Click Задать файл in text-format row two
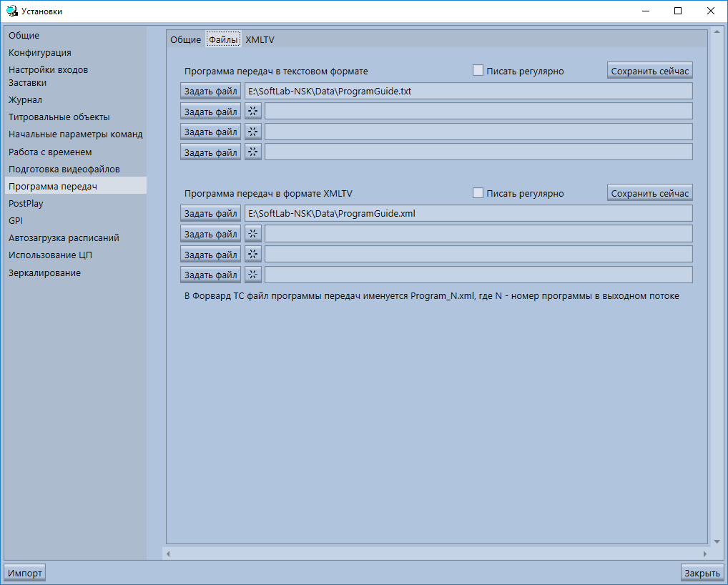Image resolution: width=728 pixels, height=585 pixels. coord(210,112)
